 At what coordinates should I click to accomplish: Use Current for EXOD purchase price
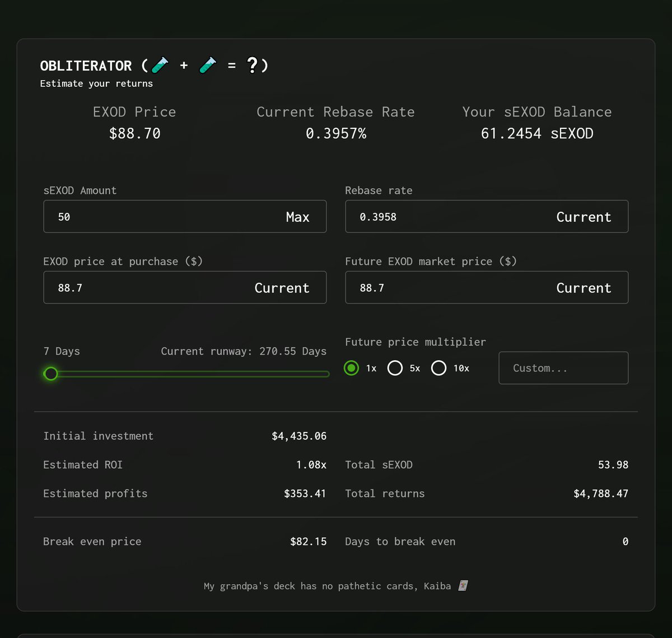(282, 288)
